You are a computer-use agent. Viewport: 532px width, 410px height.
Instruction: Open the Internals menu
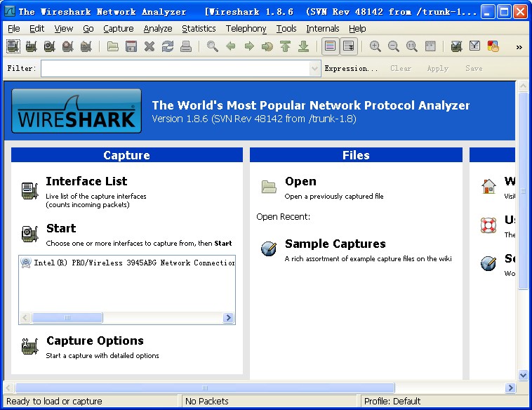(x=323, y=29)
